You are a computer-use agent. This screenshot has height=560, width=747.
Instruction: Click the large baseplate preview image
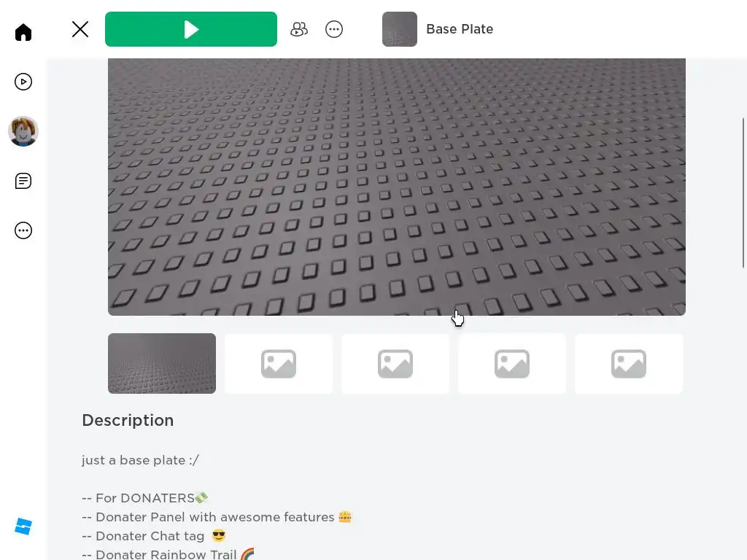(397, 187)
